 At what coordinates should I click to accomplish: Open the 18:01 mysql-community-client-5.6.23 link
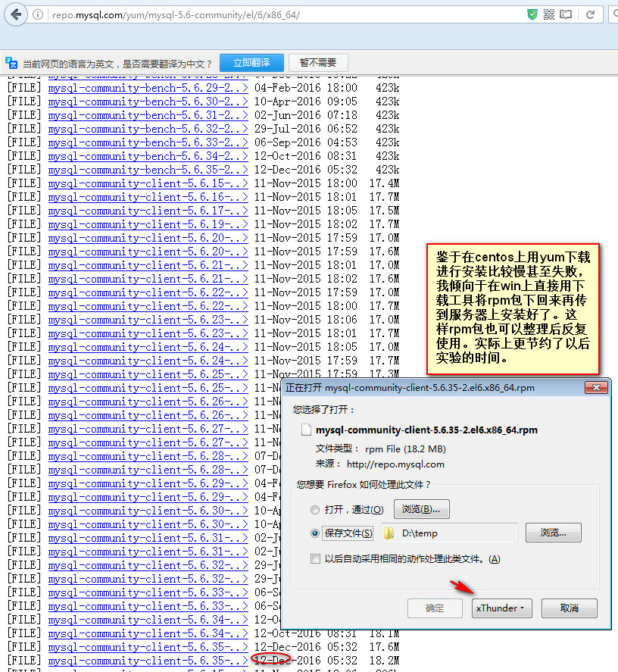(x=148, y=333)
